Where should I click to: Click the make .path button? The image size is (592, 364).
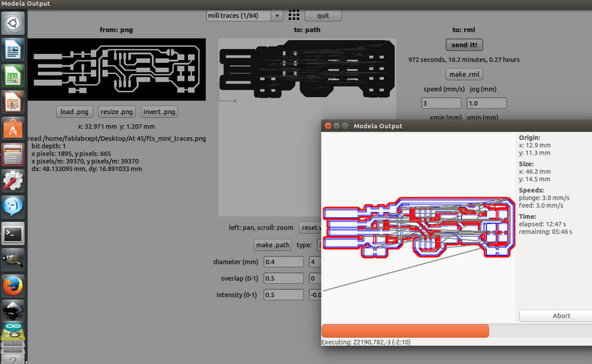tap(272, 245)
